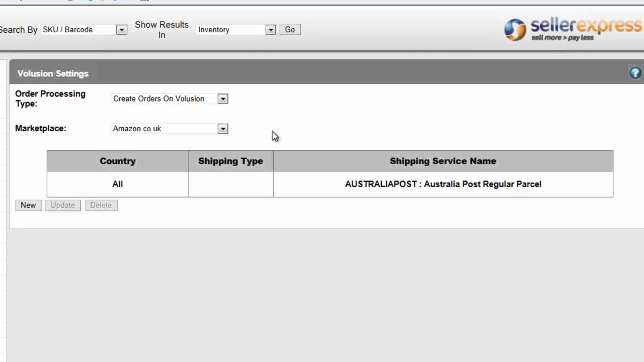The width and height of the screenshot is (644, 362).
Task: Click the empty Shipping Type cell in the All row
Action: [231, 184]
